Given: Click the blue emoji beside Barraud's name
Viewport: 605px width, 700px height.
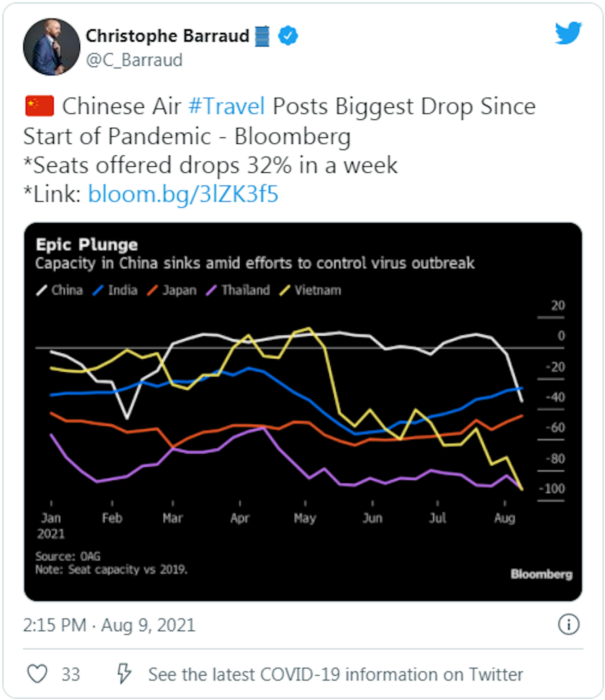Looking at the screenshot, I should tap(262, 36).
